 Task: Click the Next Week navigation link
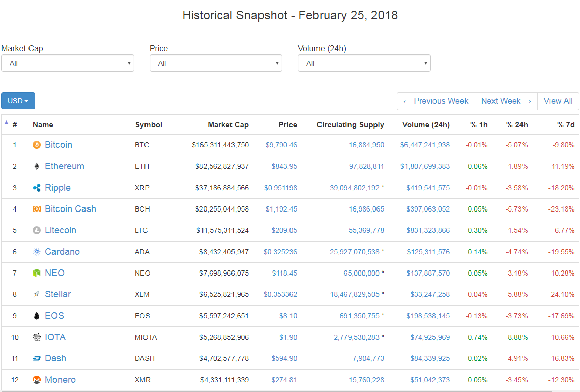point(506,101)
